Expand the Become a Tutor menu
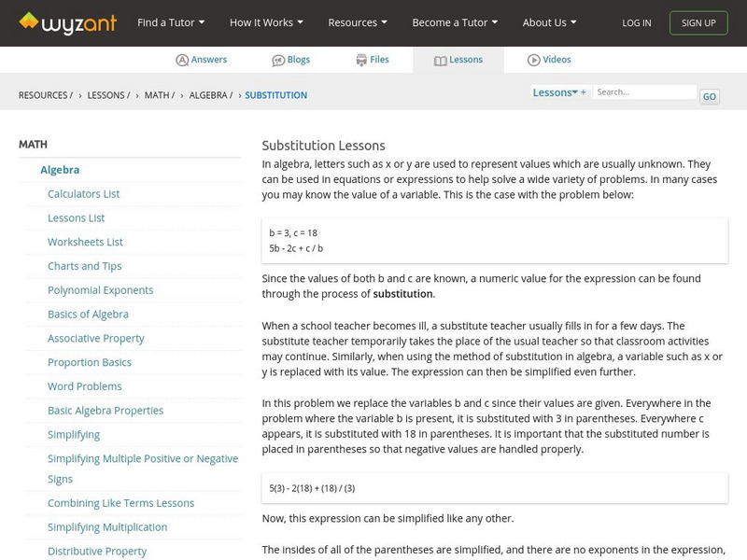Viewport: 747px width, 560px height. click(455, 22)
